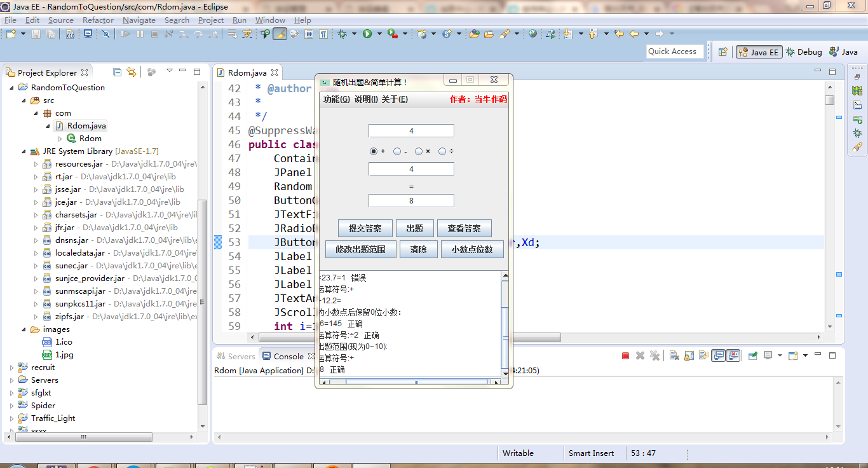Collapse the JRE System Library node
Image resolution: width=868 pixels, height=468 pixels.
pos(24,151)
